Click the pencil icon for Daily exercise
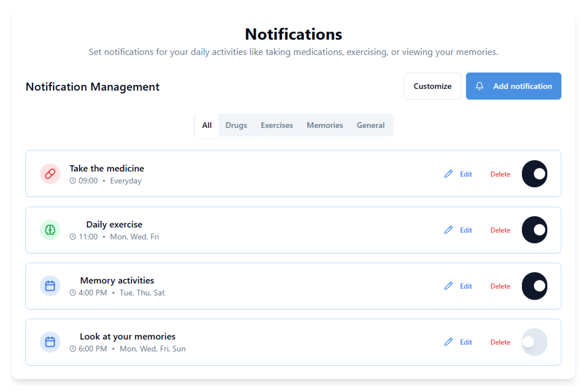This screenshot has width=588, height=392. coord(448,230)
